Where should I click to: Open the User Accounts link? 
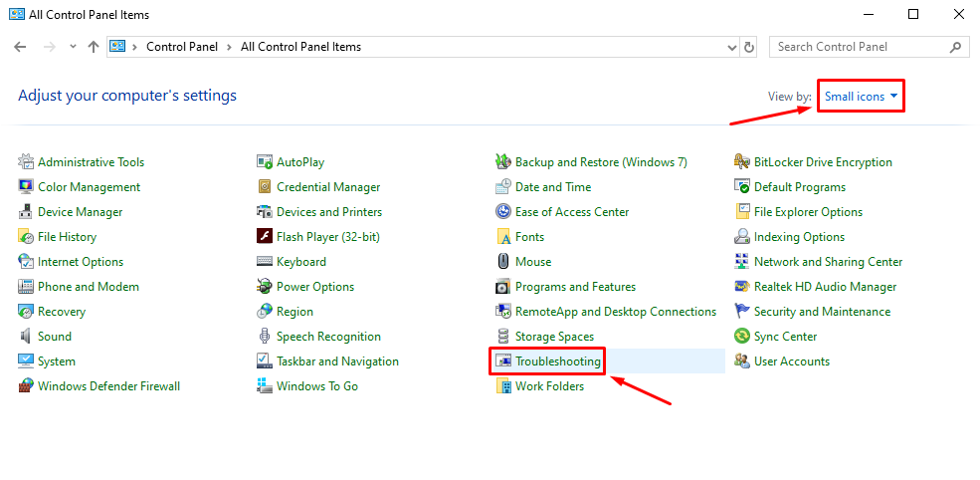pos(792,361)
